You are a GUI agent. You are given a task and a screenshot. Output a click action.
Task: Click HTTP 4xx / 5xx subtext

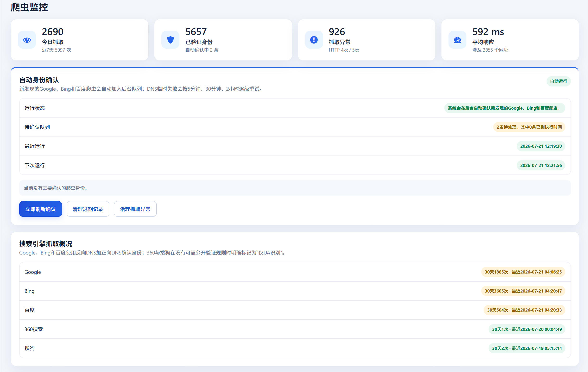pos(344,50)
